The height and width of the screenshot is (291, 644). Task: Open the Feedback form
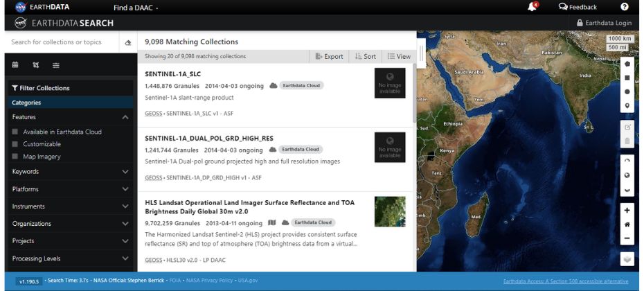tap(578, 7)
